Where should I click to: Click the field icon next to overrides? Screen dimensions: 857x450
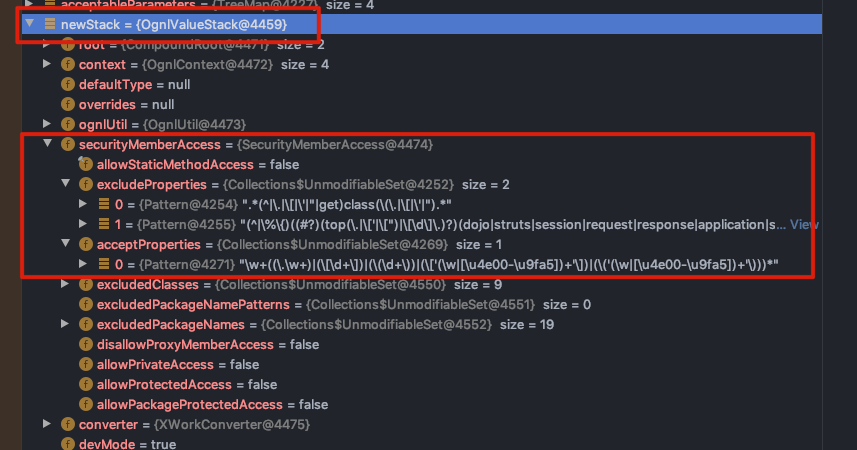(68, 104)
